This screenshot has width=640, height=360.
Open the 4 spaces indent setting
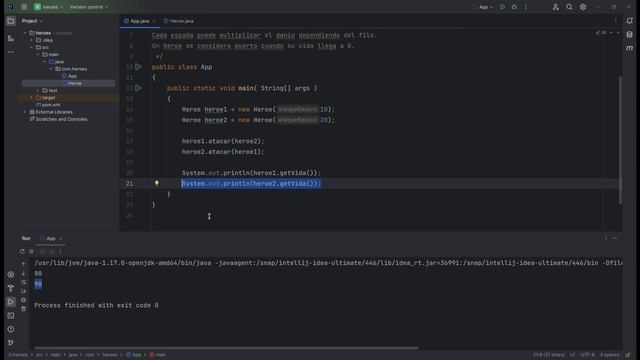(609, 355)
